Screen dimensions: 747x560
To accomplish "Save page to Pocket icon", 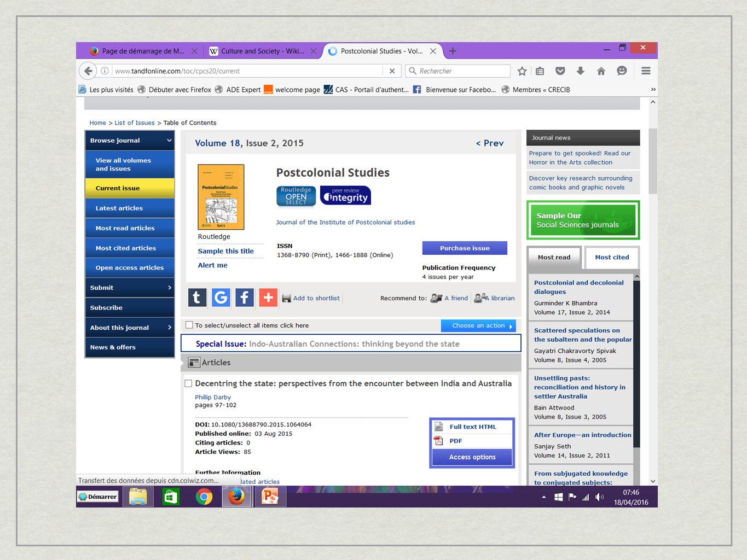I will [x=560, y=71].
